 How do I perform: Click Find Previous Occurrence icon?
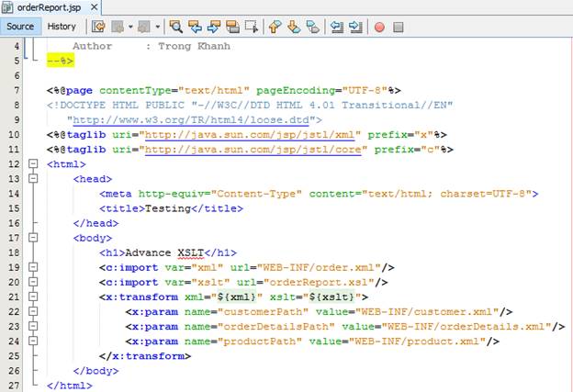coord(195,27)
